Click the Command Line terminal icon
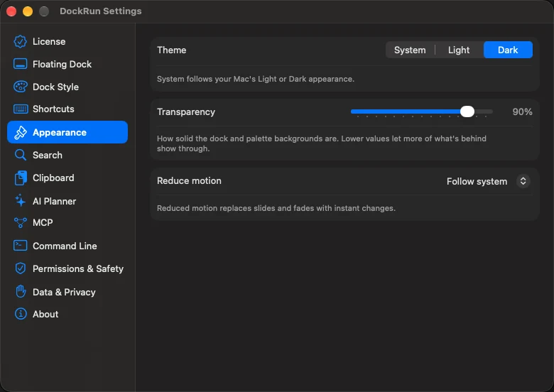The height and width of the screenshot is (392, 554). tap(20, 246)
